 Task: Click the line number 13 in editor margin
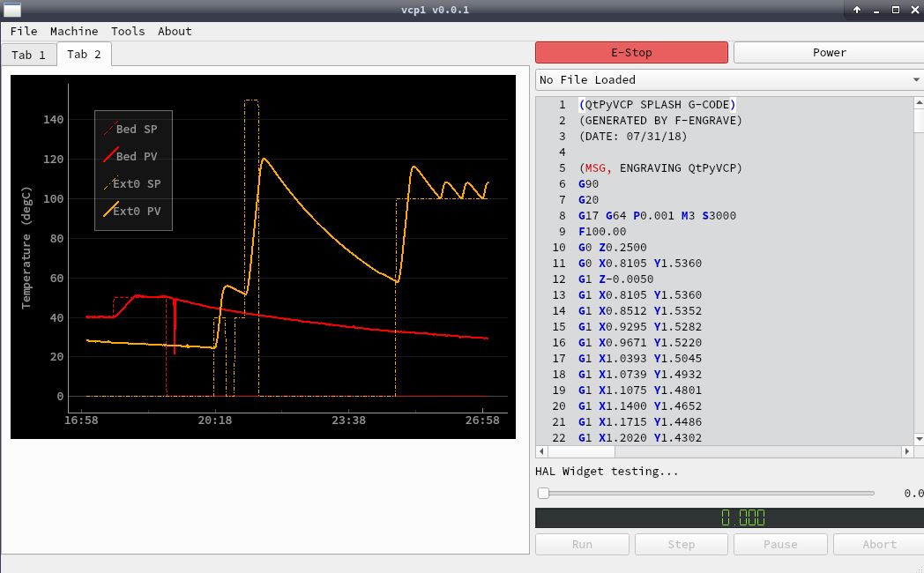559,295
